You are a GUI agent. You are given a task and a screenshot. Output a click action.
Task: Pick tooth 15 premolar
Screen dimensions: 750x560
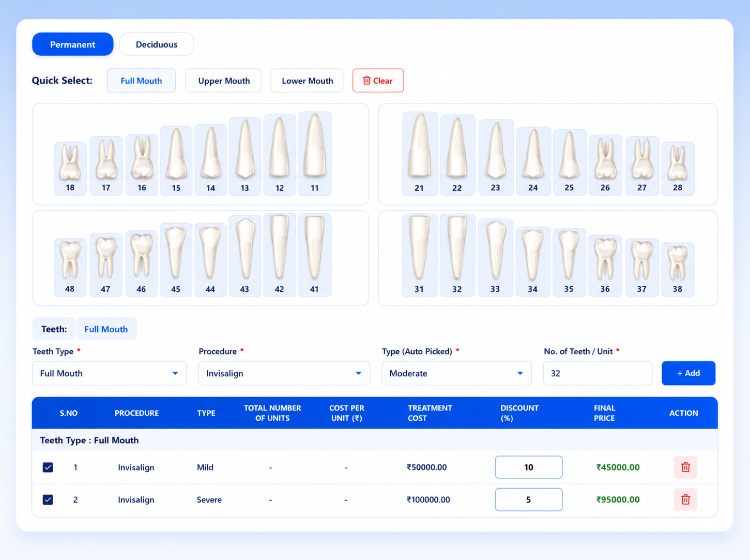tap(176, 161)
